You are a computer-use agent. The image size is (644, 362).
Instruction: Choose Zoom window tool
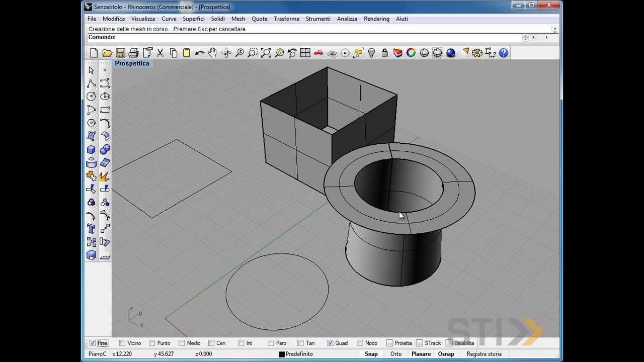[253, 53]
